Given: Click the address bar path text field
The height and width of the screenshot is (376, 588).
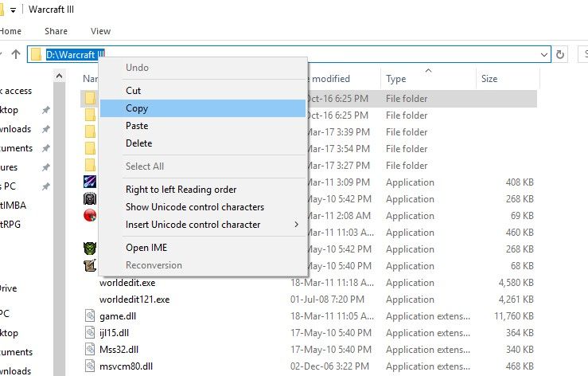Looking at the screenshot, I should tap(289, 55).
